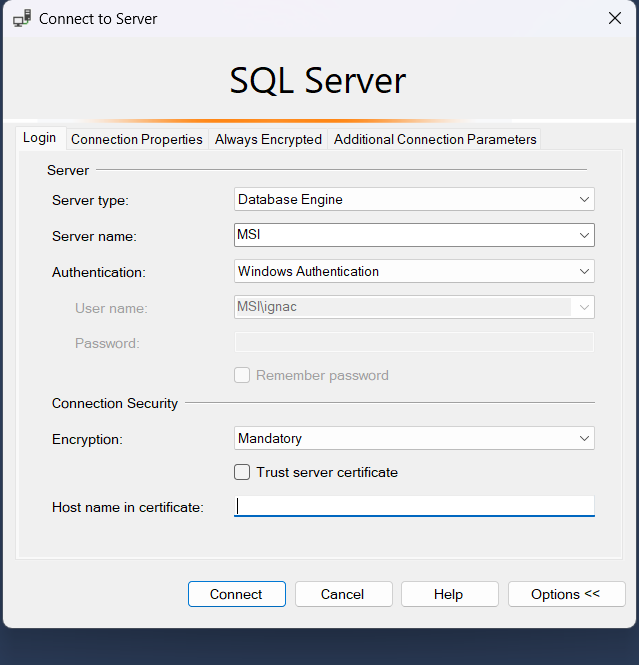Click the Password field

(413, 343)
